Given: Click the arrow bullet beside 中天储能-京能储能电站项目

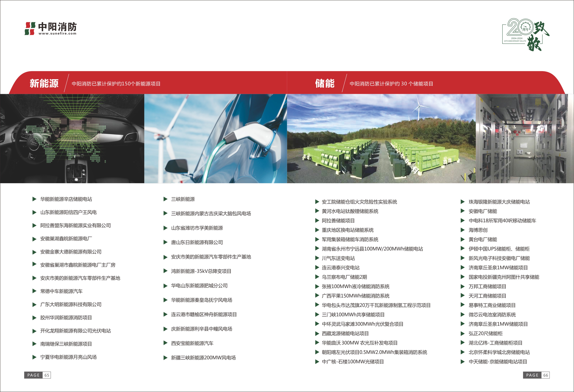Looking at the screenshot, I should coord(463,362).
